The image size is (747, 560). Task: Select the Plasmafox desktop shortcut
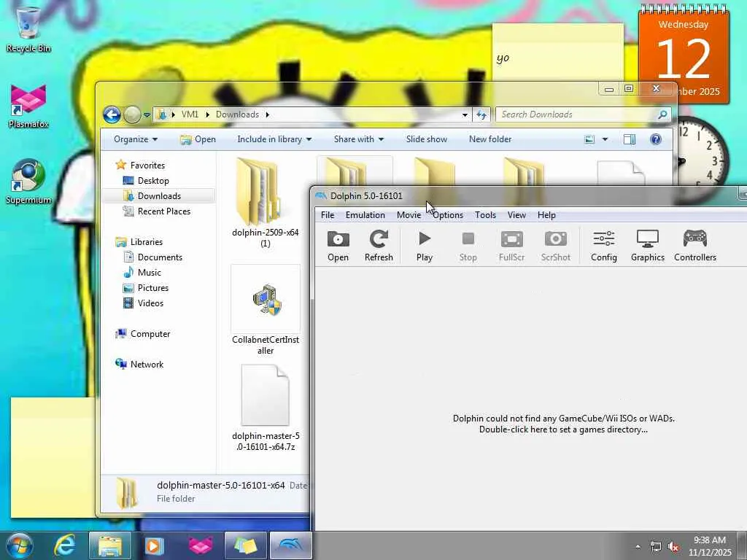click(x=28, y=106)
